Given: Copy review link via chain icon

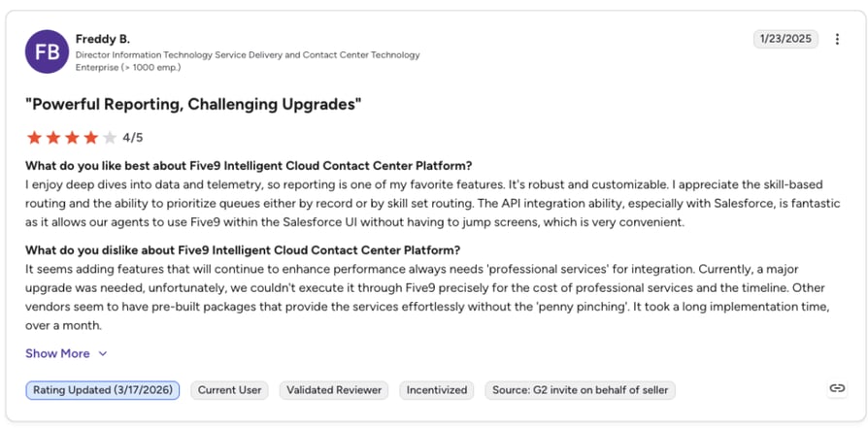Looking at the screenshot, I should point(837,388).
